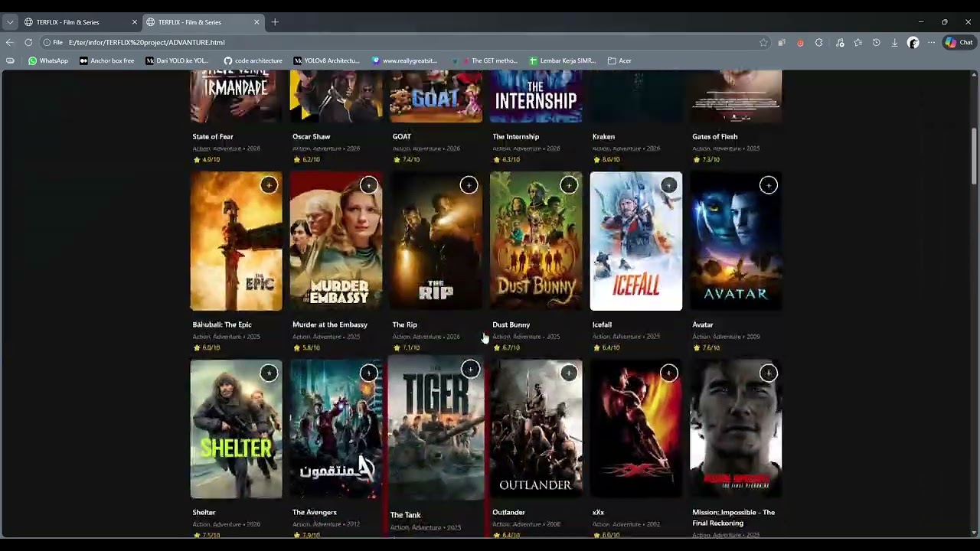Open the YOLOv8 Architectu... bookmark
The height and width of the screenshot is (551, 980).
(325, 60)
